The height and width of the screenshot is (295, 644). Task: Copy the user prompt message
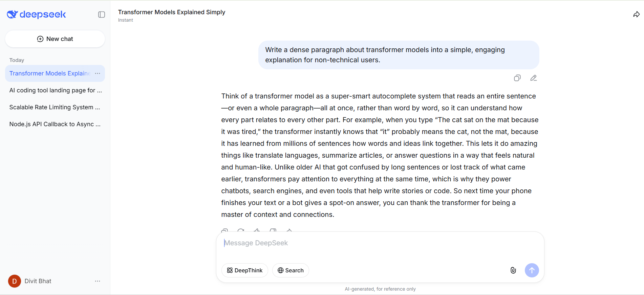517,78
